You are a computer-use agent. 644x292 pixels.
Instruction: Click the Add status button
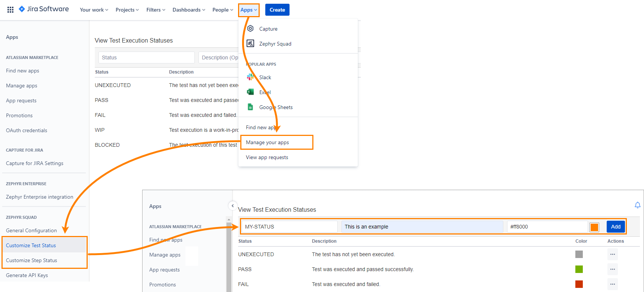tap(616, 227)
